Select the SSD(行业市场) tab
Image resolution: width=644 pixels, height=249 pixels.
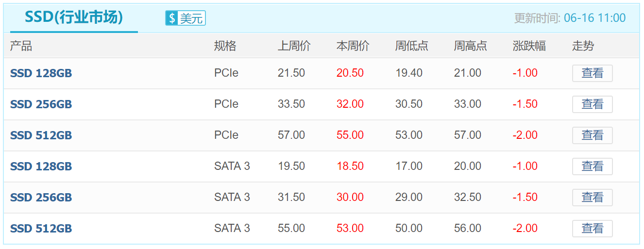pos(74,17)
